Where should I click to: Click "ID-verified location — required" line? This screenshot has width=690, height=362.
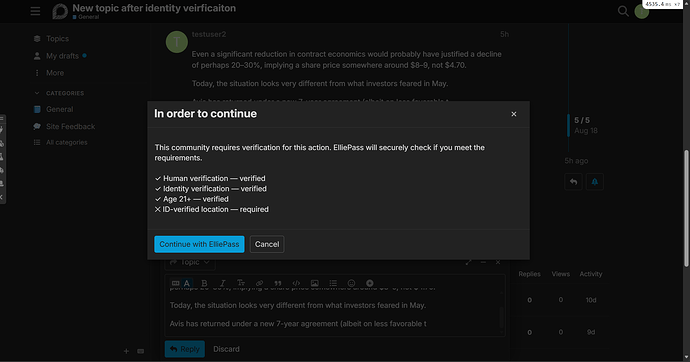[x=212, y=209]
